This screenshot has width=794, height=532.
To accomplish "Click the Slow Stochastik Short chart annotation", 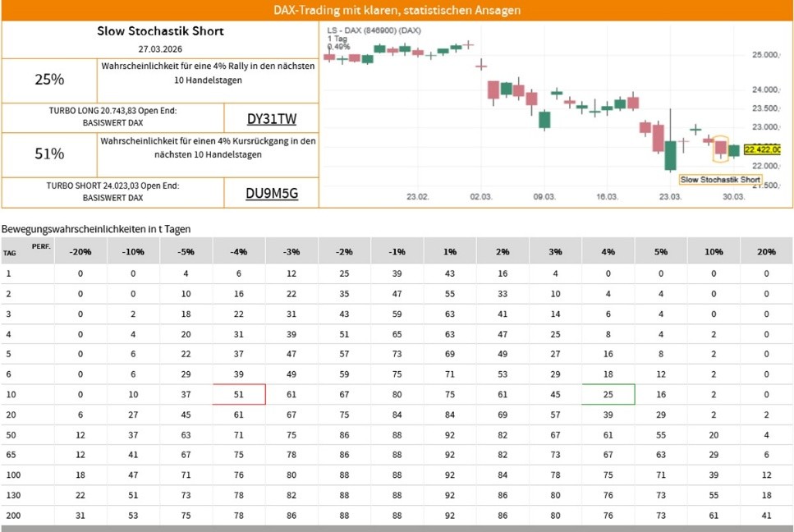I will 720,179.
